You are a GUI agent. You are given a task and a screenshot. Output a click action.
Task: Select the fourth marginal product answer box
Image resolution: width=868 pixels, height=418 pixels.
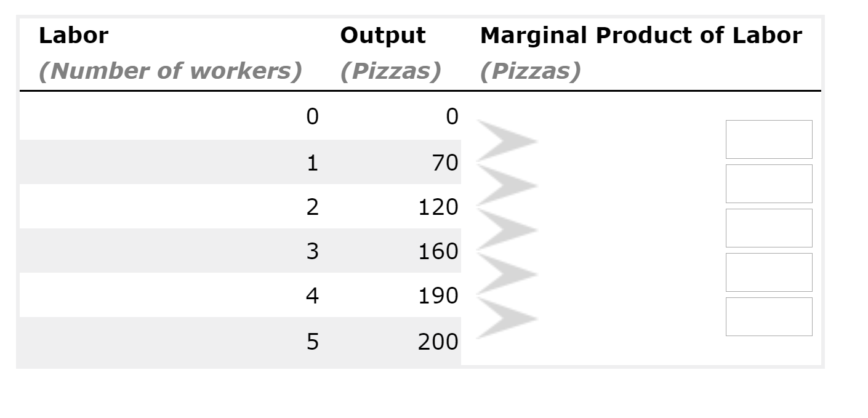pos(769,273)
